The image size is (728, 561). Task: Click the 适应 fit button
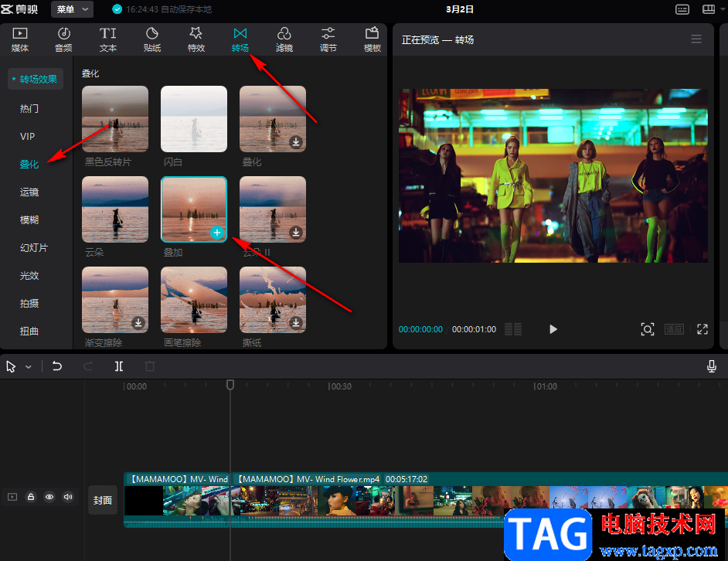tap(674, 329)
